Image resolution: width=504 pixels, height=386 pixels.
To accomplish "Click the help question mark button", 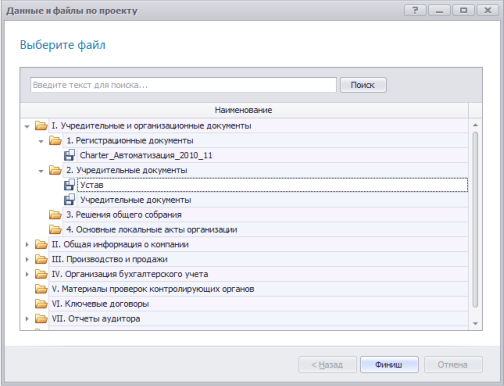I will coord(415,10).
